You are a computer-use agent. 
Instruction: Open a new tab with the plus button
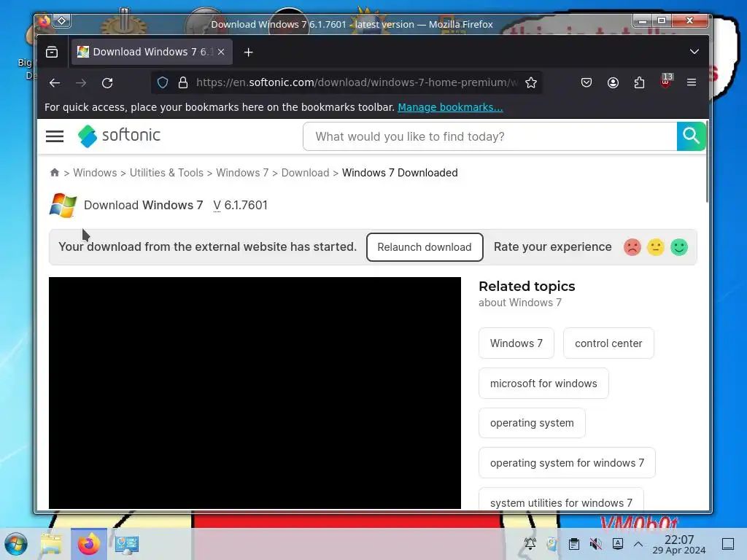click(248, 52)
